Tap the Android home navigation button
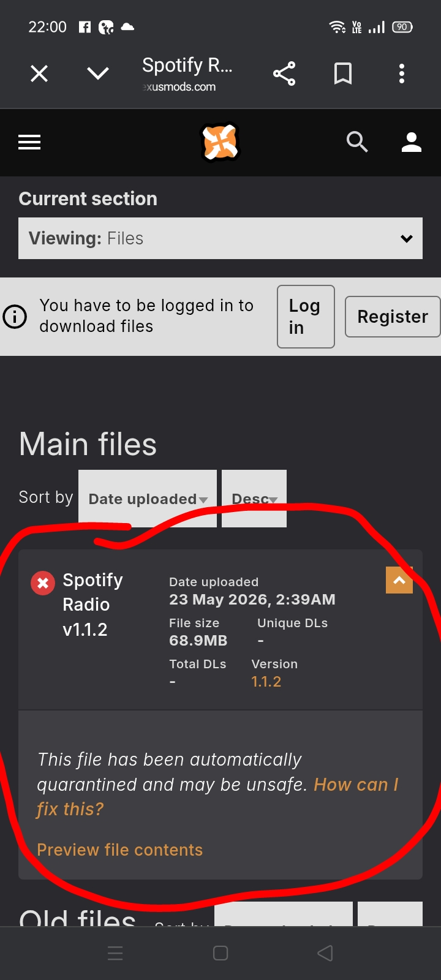 coord(221,953)
